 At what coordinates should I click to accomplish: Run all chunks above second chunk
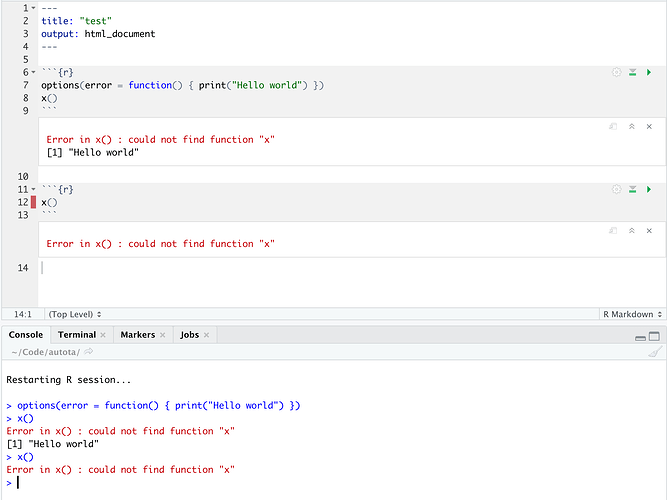pos(633,189)
